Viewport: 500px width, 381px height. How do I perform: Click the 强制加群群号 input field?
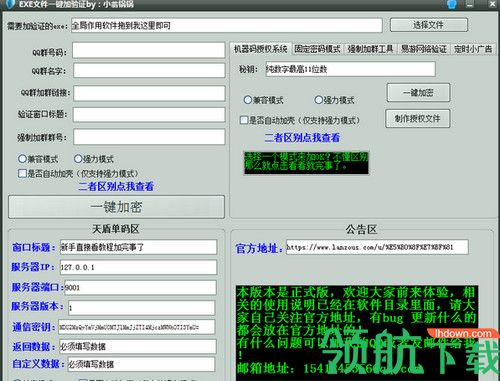(149, 137)
